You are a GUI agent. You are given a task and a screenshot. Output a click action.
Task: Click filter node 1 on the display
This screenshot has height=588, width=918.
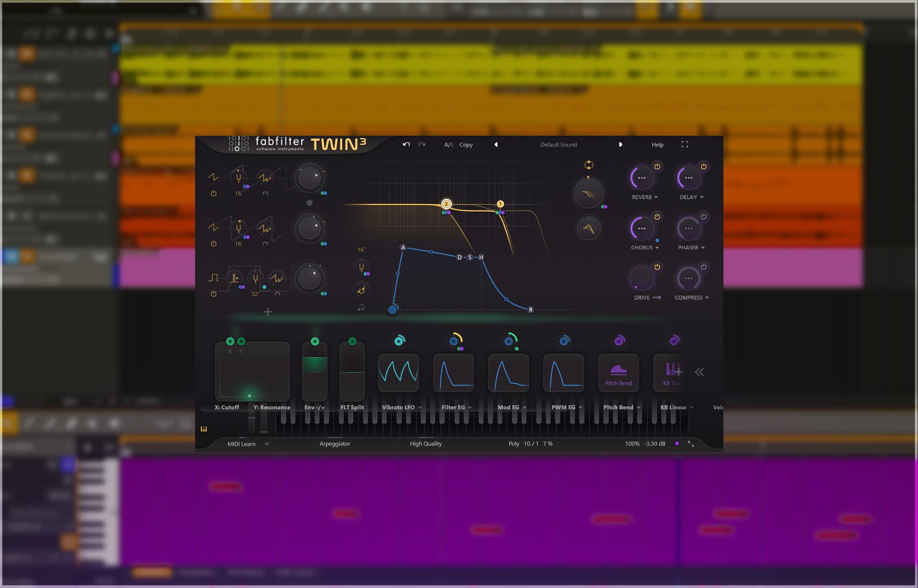click(x=500, y=204)
